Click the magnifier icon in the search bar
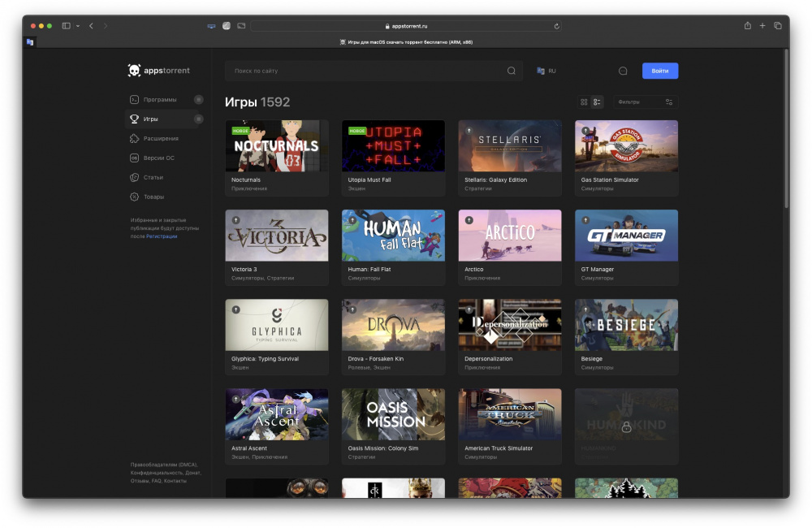 point(512,71)
